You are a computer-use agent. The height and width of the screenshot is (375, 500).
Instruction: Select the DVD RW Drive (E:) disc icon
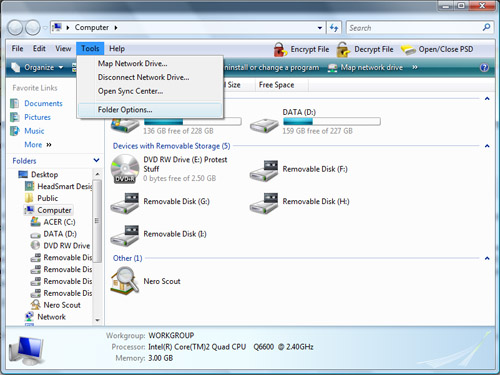coord(125,169)
